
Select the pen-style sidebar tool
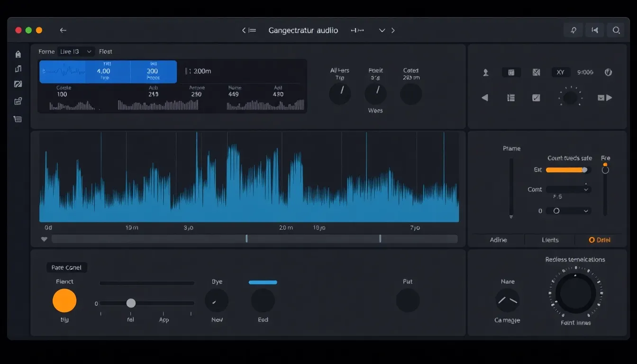point(18,84)
